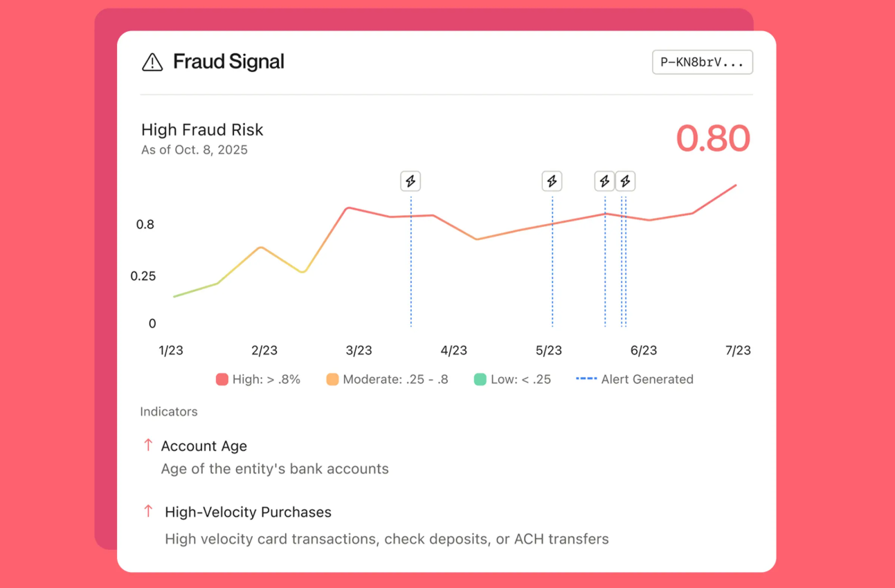
Task: Click the lightning alert icon above 5/23
Action: point(552,181)
